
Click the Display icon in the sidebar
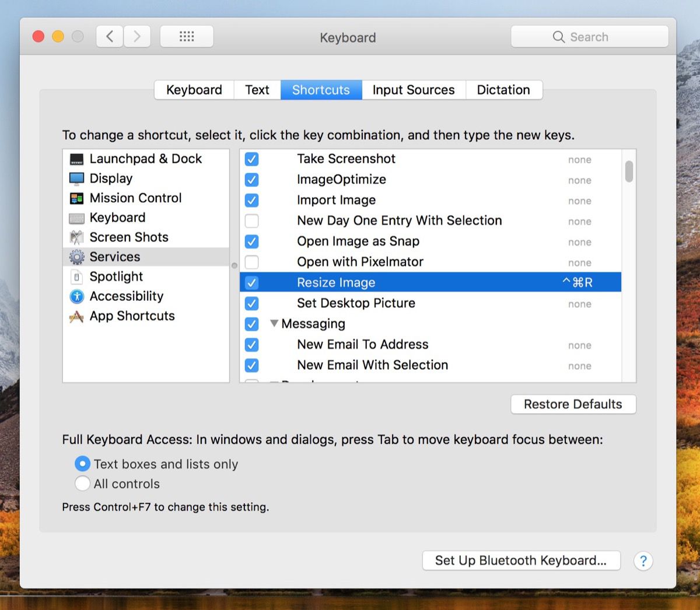click(76, 178)
